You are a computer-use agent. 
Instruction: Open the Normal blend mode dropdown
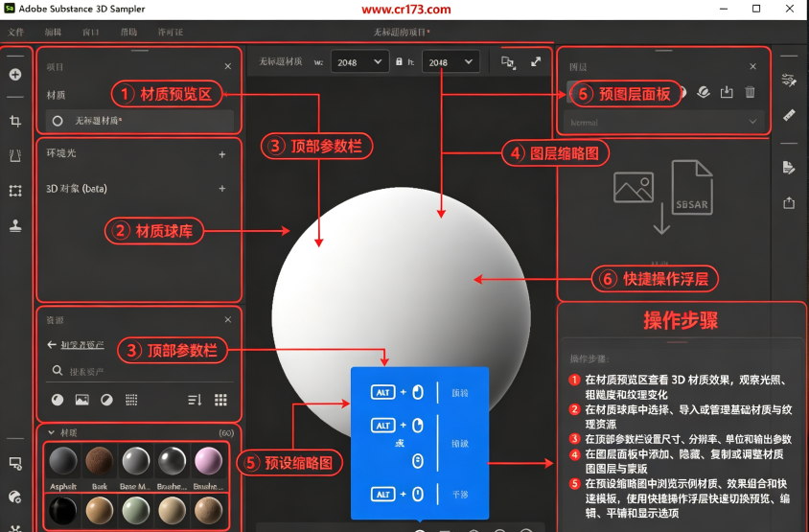point(663,123)
